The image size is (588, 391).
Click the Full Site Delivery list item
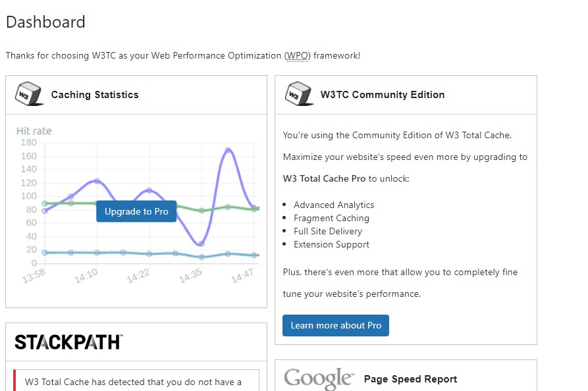pyautogui.click(x=328, y=231)
